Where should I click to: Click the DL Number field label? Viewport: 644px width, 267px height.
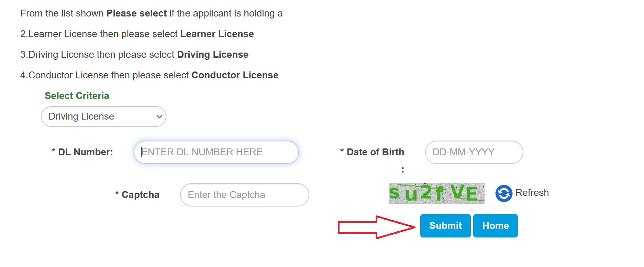click(x=82, y=152)
